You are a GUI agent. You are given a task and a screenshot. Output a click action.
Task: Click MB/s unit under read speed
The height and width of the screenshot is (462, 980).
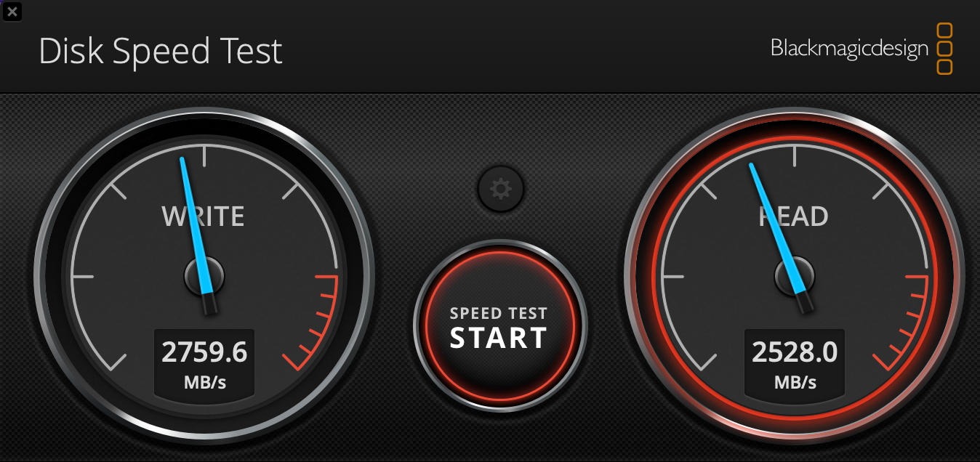pos(795,382)
